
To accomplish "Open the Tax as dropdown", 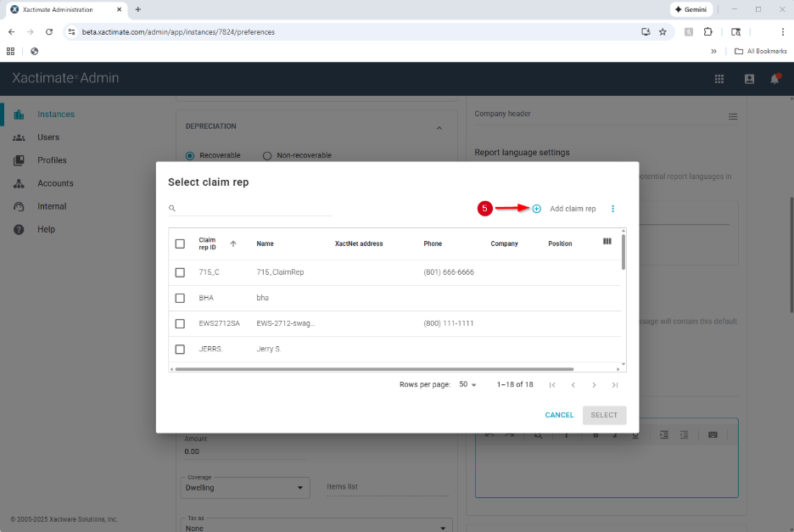I will point(316,525).
